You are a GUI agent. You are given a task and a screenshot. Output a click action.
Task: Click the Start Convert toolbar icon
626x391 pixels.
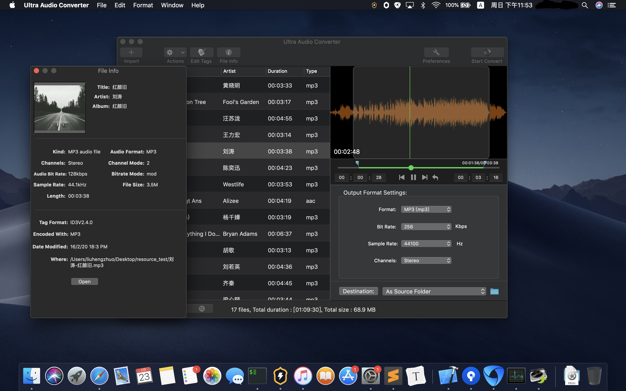coord(487,52)
